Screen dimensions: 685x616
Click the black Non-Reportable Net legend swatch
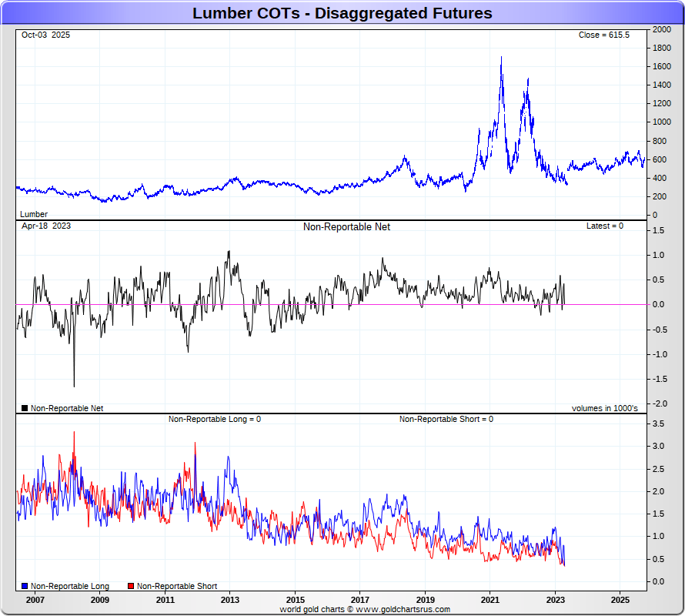[25, 408]
